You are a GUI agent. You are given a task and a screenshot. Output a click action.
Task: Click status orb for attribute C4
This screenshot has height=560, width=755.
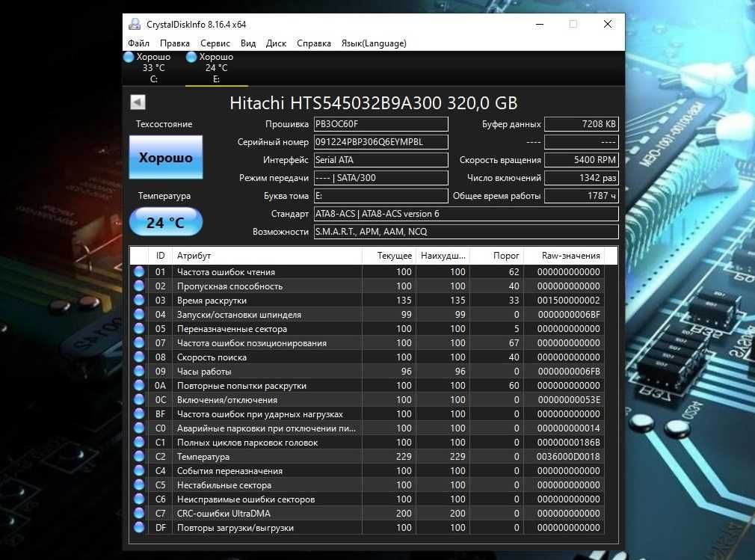(x=139, y=470)
